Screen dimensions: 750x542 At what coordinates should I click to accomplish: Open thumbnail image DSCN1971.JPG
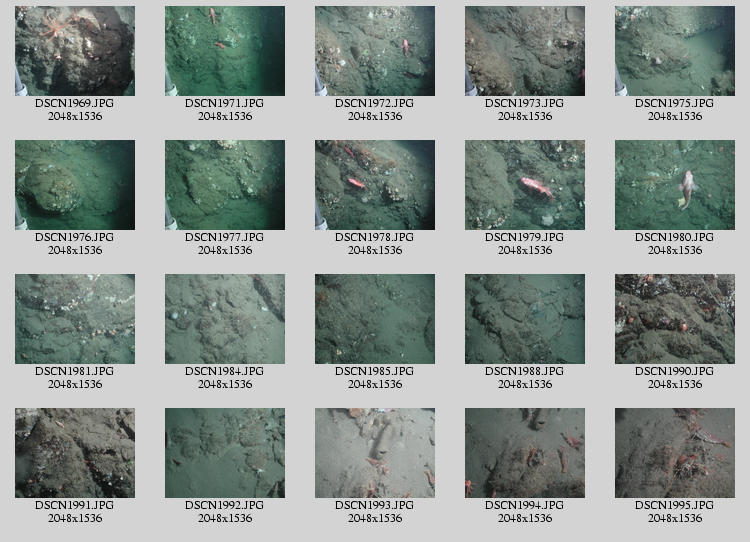tap(225, 51)
